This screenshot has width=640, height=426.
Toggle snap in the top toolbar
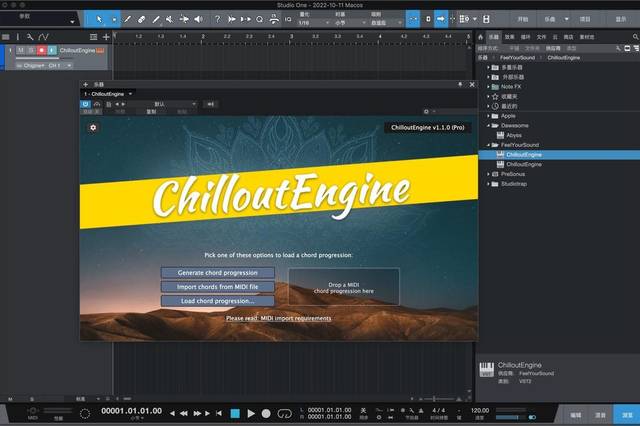point(413,19)
